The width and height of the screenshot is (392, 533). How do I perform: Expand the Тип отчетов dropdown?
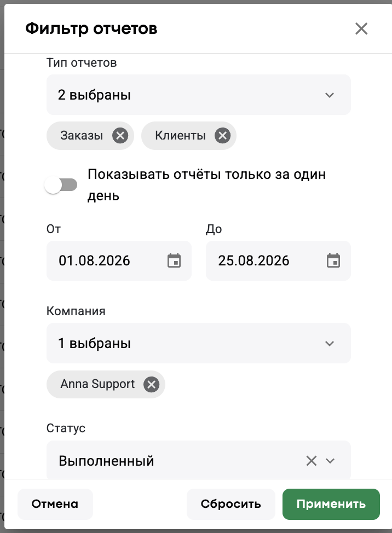coord(199,95)
